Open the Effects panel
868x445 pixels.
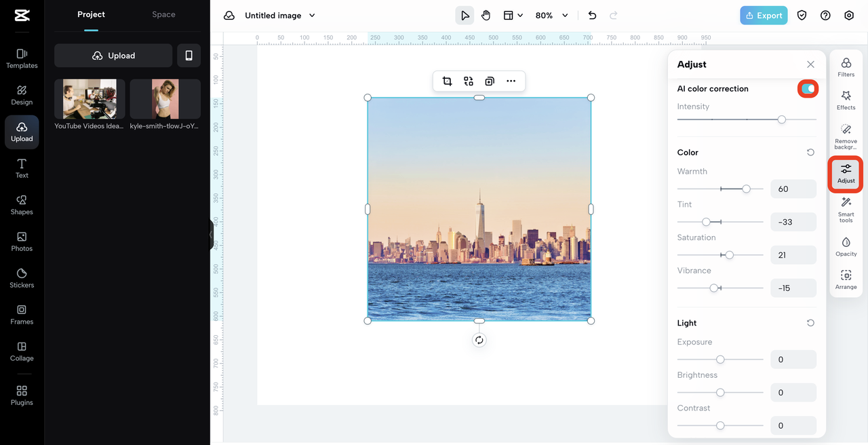pos(846,100)
